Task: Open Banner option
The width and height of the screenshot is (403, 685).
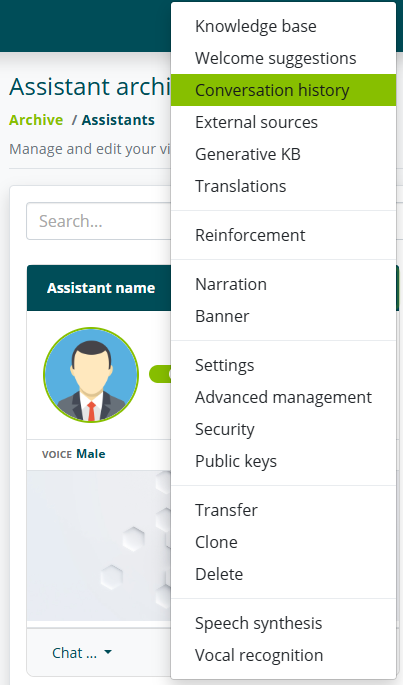Action: click(x=283, y=316)
